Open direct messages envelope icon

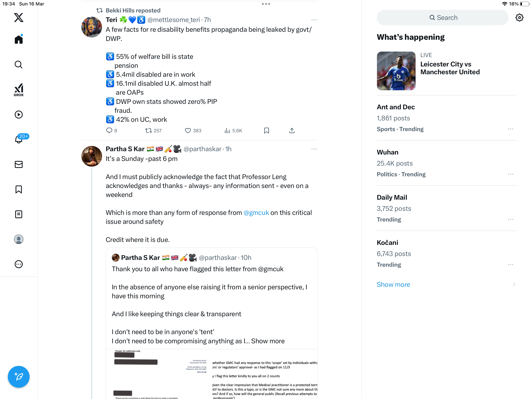(18, 164)
